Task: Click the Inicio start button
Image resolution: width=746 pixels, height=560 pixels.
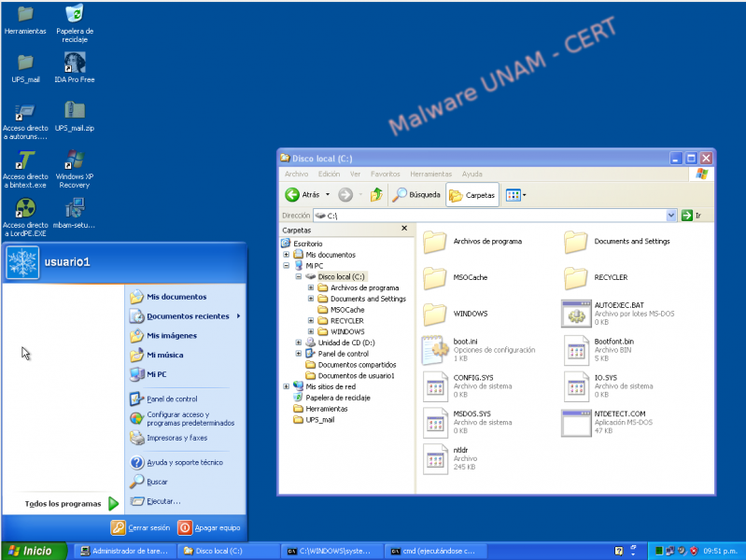Action: (x=33, y=551)
